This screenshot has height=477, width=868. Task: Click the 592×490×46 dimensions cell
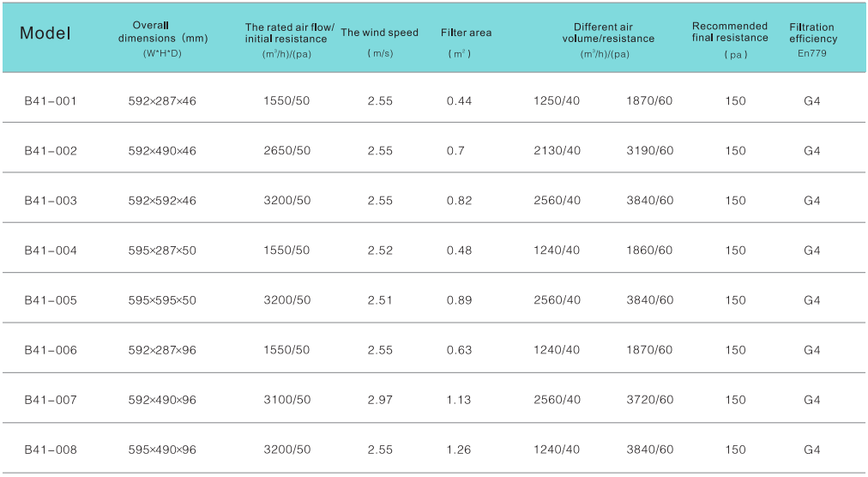(162, 151)
